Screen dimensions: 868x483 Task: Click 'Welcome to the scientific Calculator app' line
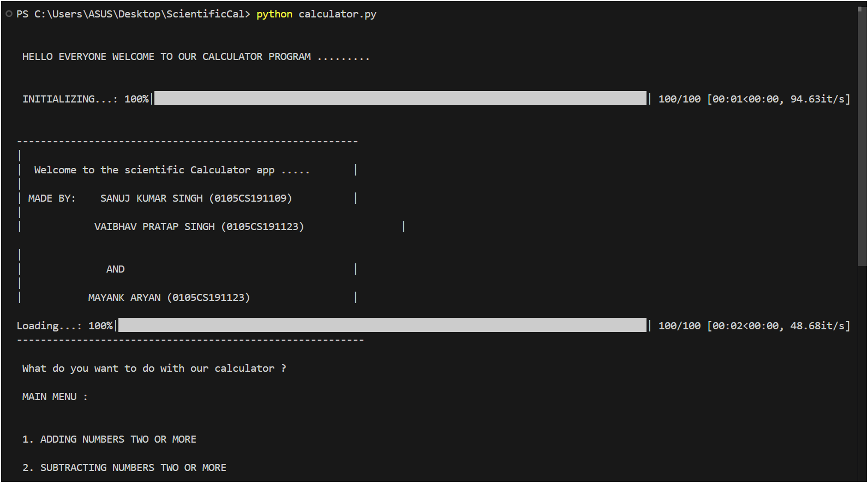172,170
